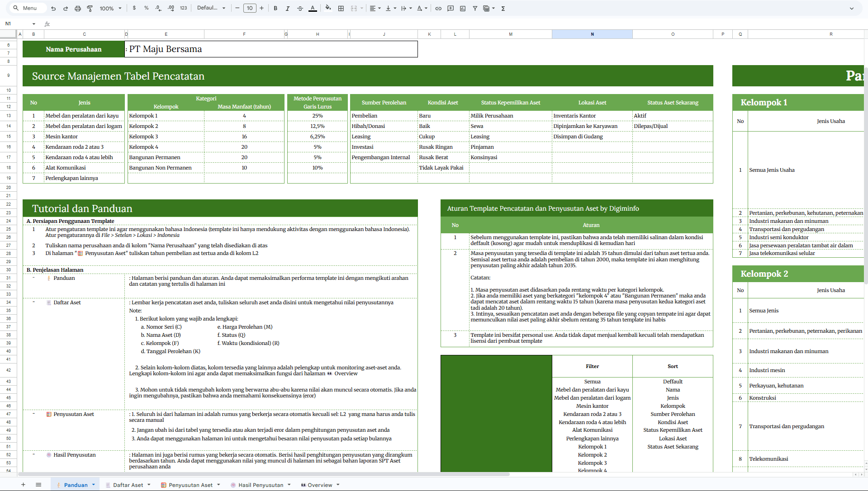This screenshot has height=491, width=868.
Task: Open the fill color bucket
Action: [328, 8]
